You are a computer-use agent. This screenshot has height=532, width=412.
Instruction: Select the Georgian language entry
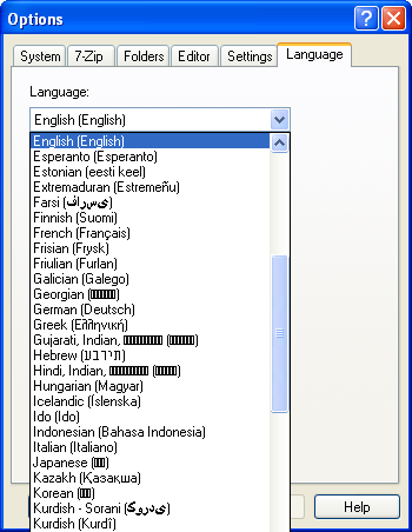click(150, 294)
